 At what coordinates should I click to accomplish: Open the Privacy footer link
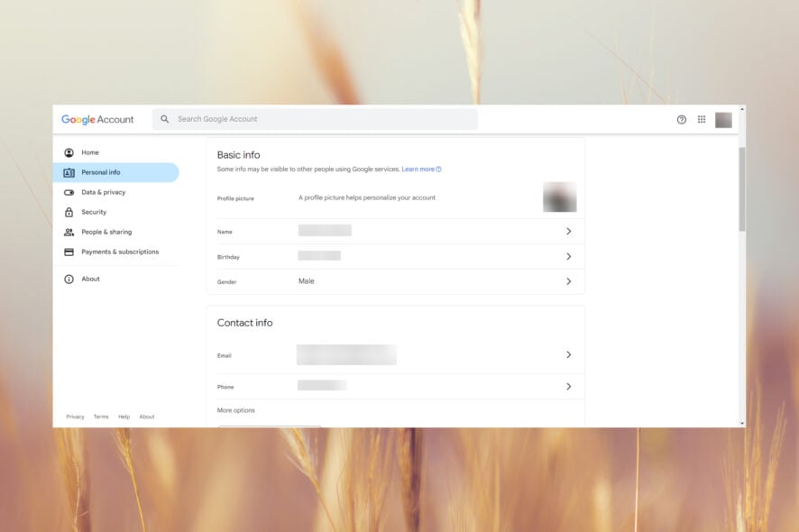pyautogui.click(x=75, y=417)
